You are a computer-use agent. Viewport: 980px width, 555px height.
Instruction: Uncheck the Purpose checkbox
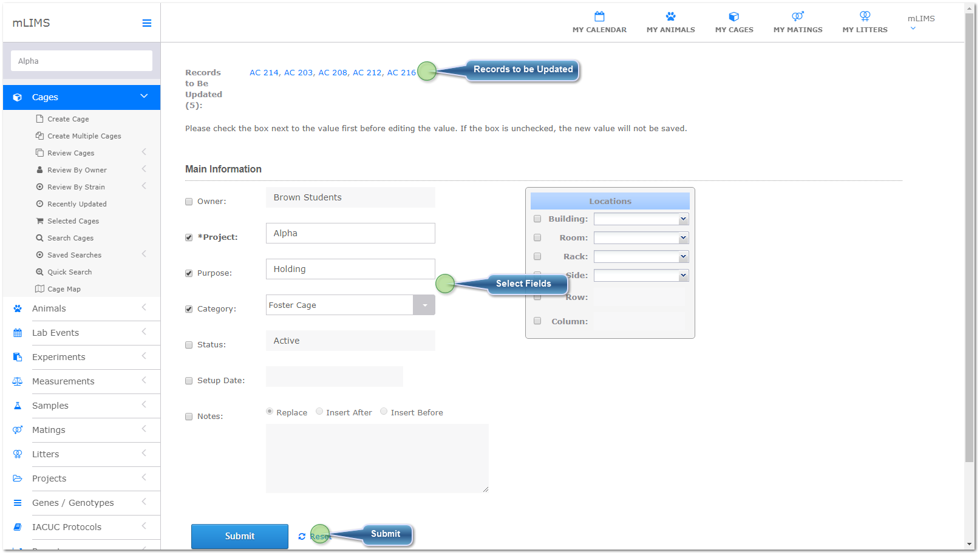tap(189, 273)
